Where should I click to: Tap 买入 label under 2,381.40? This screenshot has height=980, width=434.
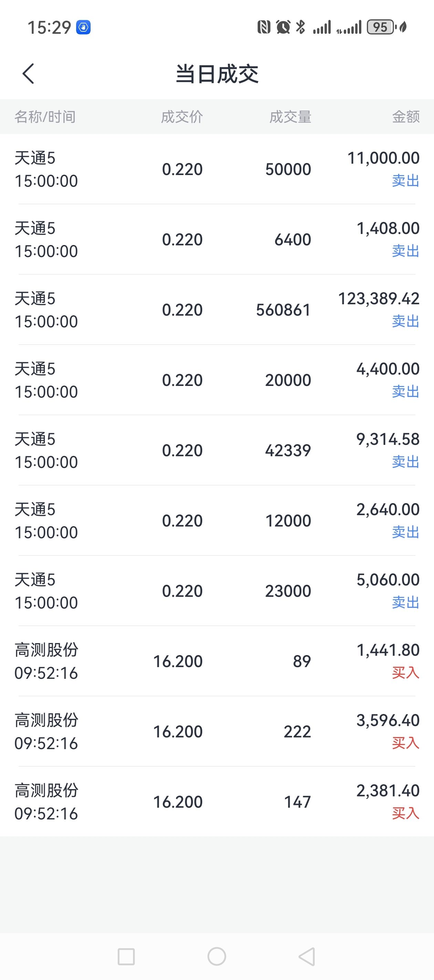click(405, 813)
